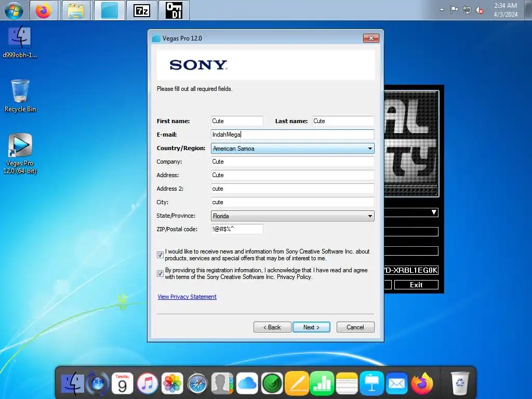Open Windows Explorer from the taskbar
The width and height of the screenshot is (532, 399).
(76, 10)
